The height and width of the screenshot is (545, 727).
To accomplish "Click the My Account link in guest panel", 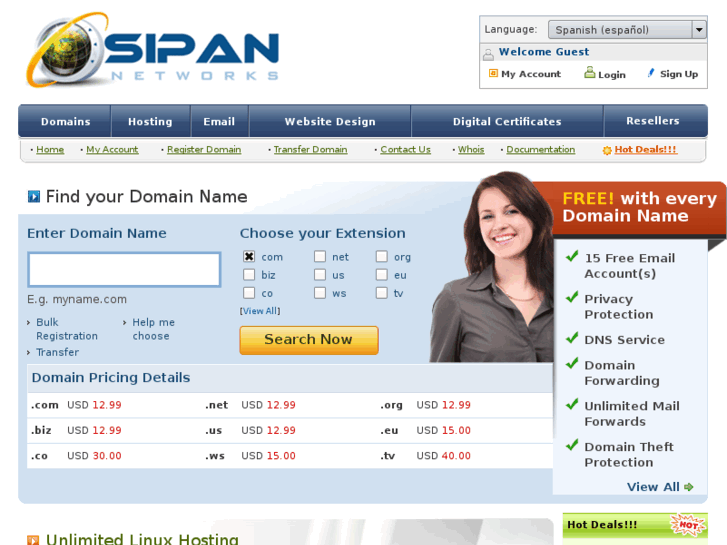I will click(531, 74).
